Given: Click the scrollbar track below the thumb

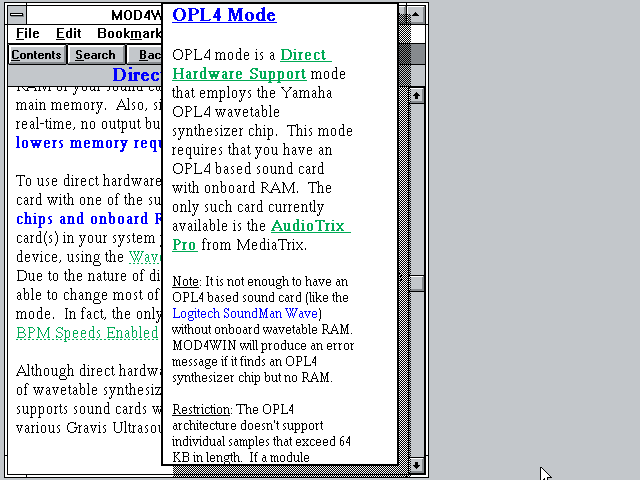Looking at the screenshot, I should click(418, 380).
